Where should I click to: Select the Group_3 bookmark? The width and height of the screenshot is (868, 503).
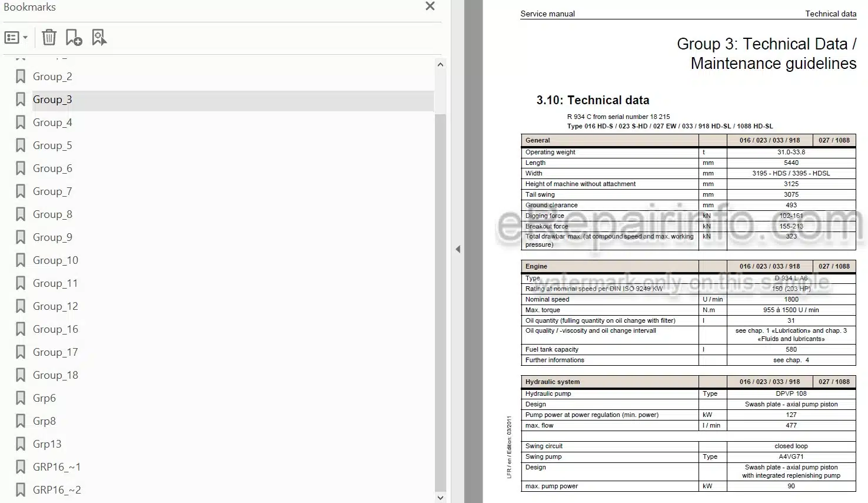(52, 100)
